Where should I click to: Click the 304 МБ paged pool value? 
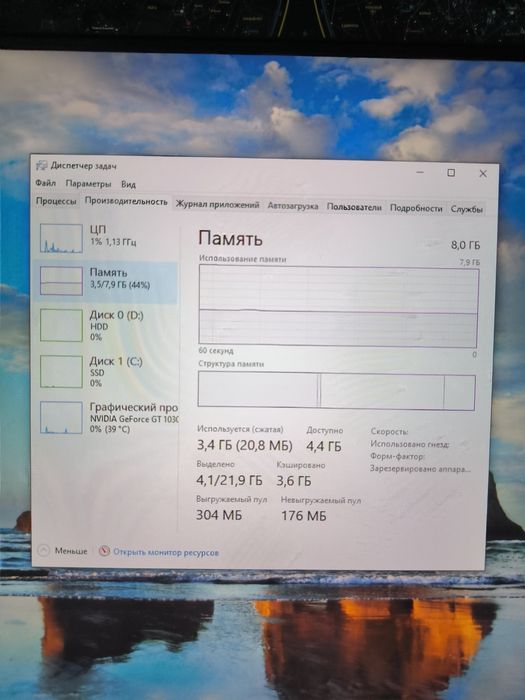click(219, 515)
